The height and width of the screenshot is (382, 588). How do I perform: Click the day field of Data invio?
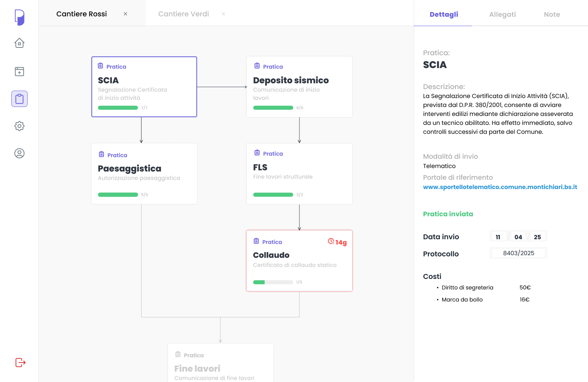(x=498, y=237)
